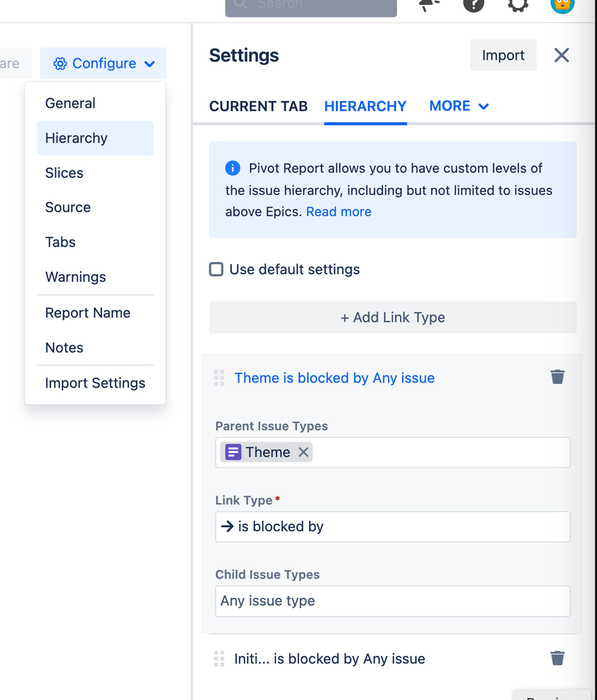Viewport: 597px width, 700px height.
Task: Click the Child Issue Types label
Action: tap(268, 575)
